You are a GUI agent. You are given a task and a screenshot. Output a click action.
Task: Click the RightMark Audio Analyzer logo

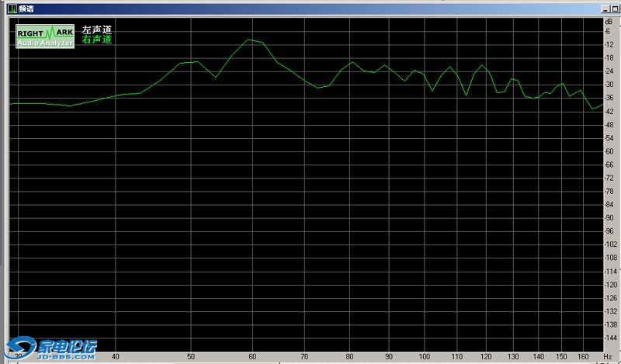(45, 36)
